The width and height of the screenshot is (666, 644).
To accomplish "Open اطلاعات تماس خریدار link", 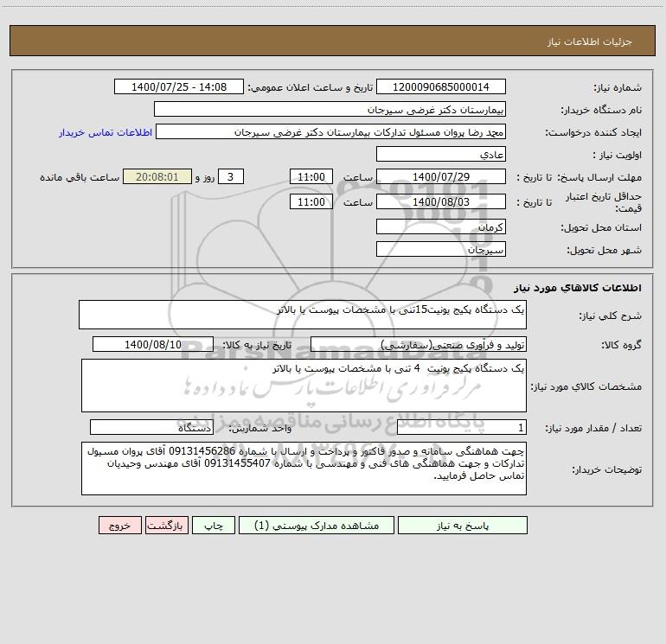I will (x=106, y=132).
